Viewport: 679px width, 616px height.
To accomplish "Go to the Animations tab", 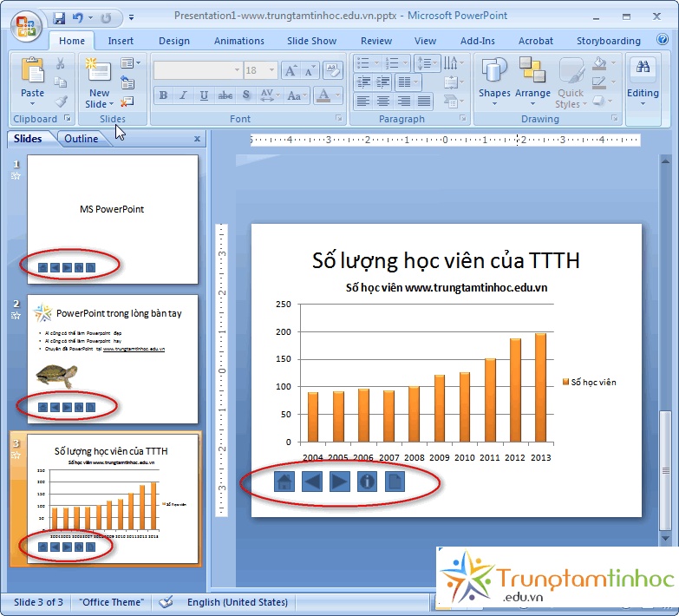I will pyautogui.click(x=239, y=41).
